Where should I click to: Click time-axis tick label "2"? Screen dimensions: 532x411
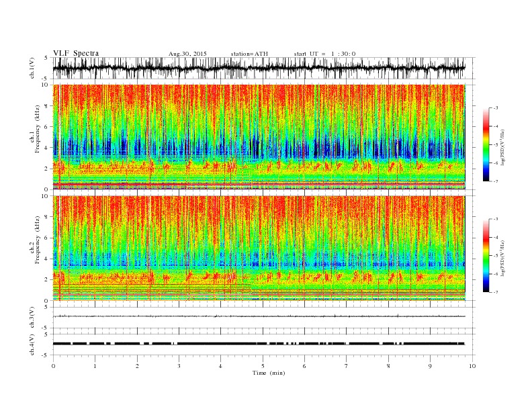(x=137, y=366)
